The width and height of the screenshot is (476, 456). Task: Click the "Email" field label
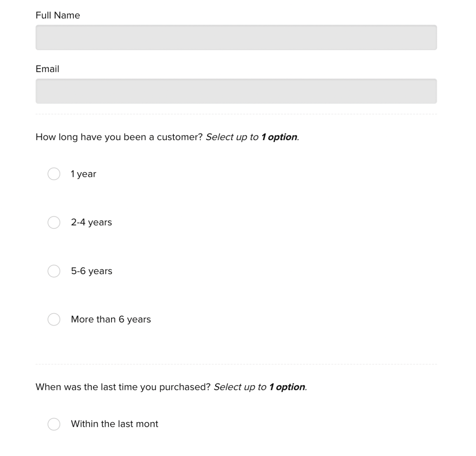[47, 69]
